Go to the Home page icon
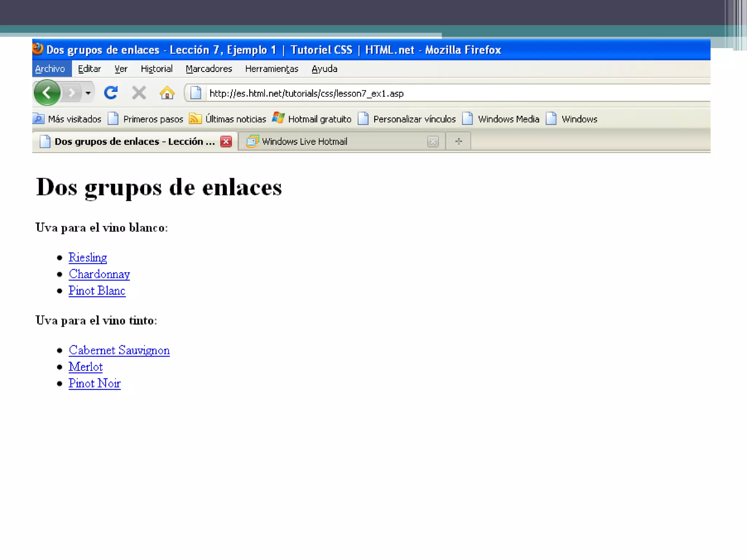Screen dimensions: 747x560 [167, 93]
